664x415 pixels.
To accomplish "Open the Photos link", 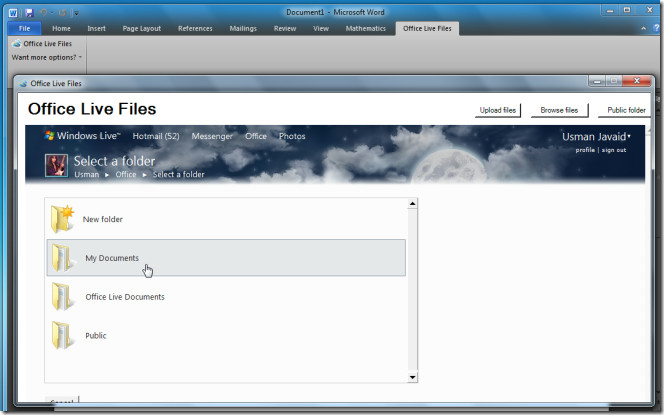I will (292, 136).
